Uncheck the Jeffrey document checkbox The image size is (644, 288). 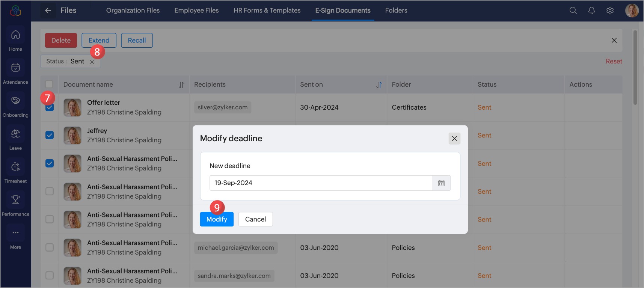50,135
